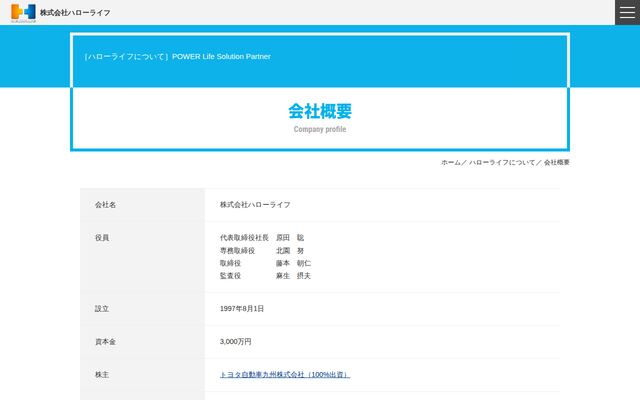
Task: Click the Hello Life orange-blue logo
Action: pos(23,13)
